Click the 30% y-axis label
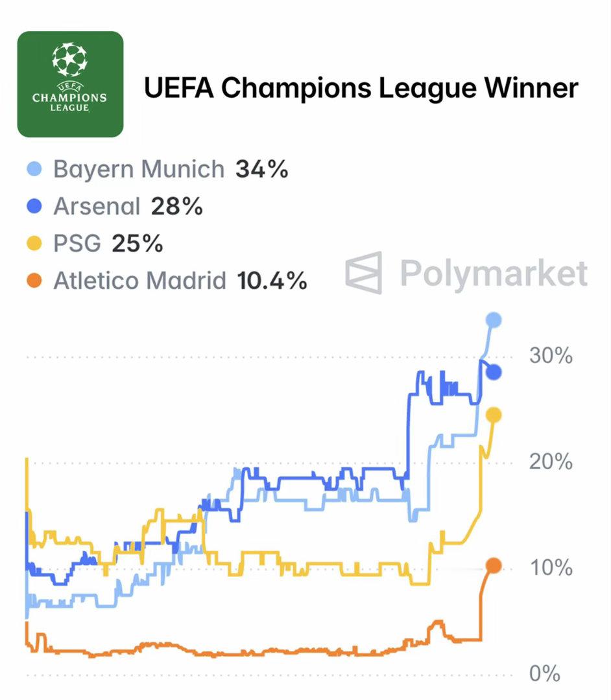Image resolution: width=611 pixels, height=700 pixels. [551, 356]
